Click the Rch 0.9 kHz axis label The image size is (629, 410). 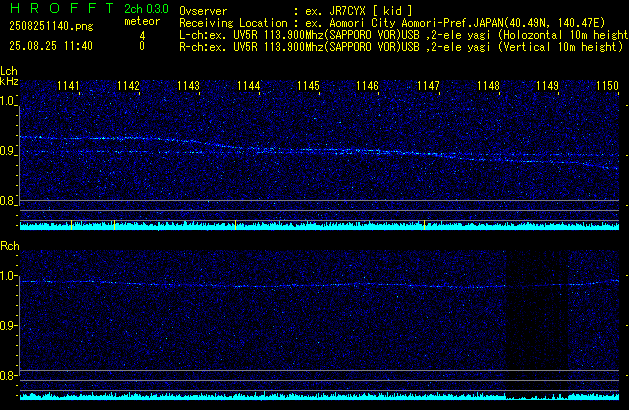coord(7,325)
